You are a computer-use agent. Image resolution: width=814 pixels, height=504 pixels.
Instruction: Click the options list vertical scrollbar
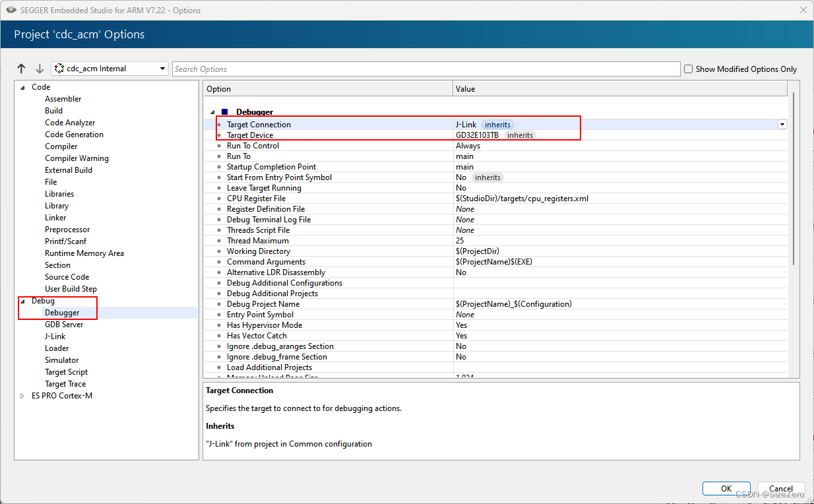pos(793,178)
